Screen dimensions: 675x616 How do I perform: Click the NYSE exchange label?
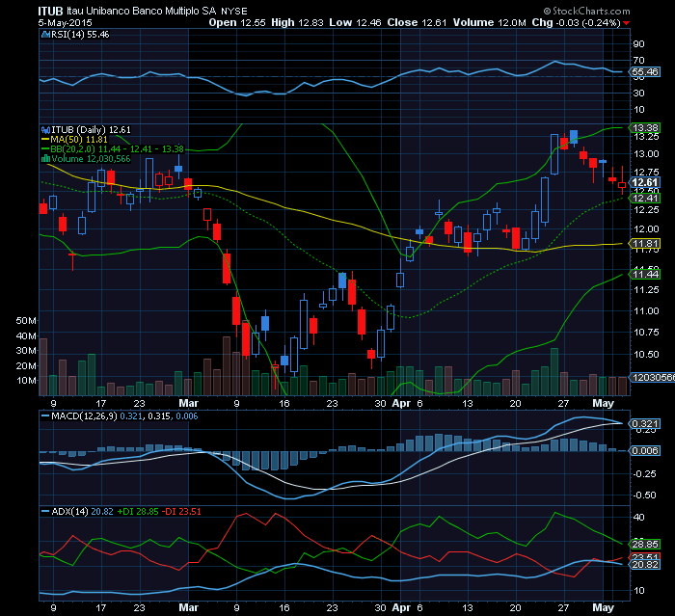[234, 12]
